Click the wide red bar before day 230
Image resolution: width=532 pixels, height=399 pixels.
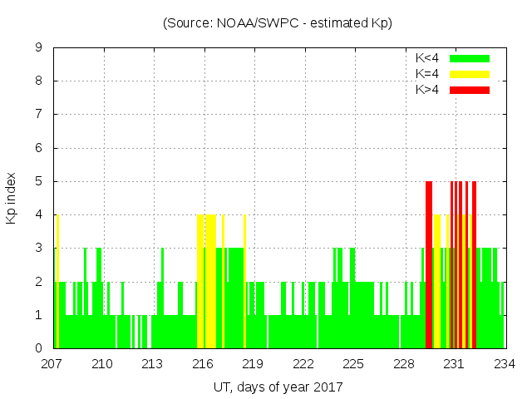(x=429, y=264)
